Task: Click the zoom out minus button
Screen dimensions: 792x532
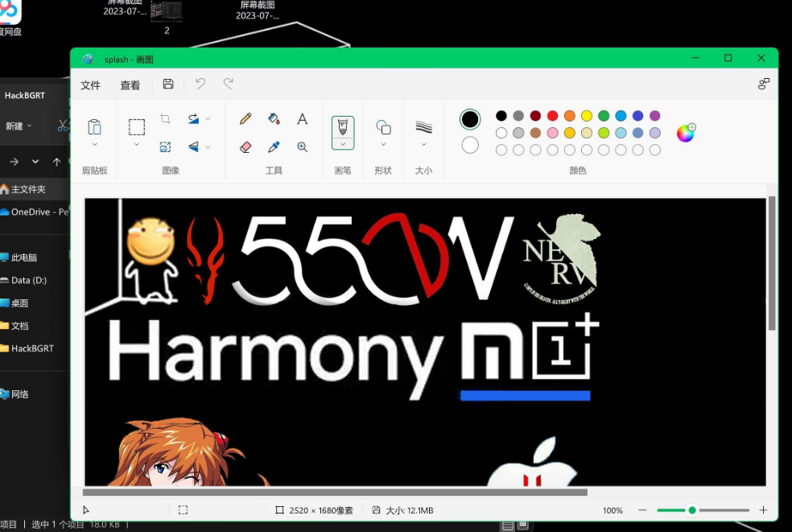Action: [642, 510]
